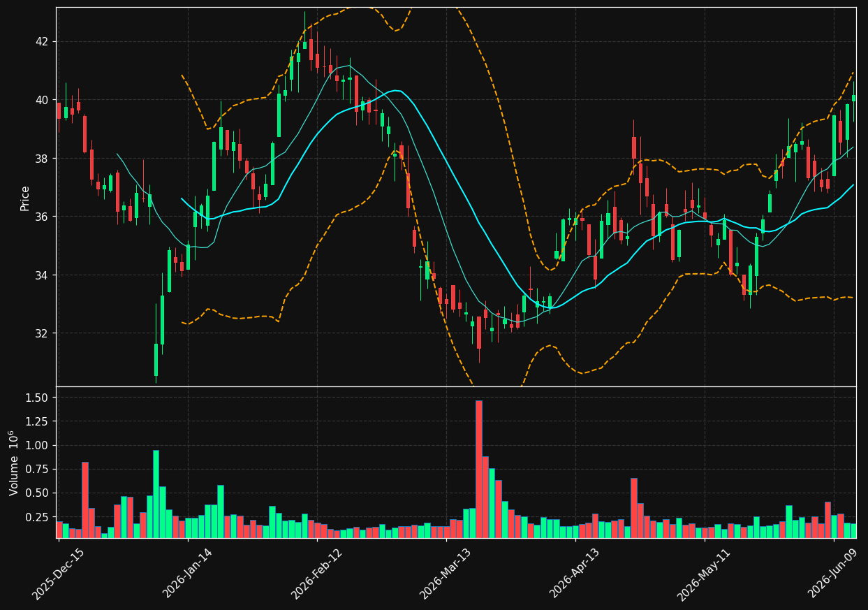This screenshot has width=868, height=610.
Task: Click the volume axis value 0.75
Action: point(38,470)
